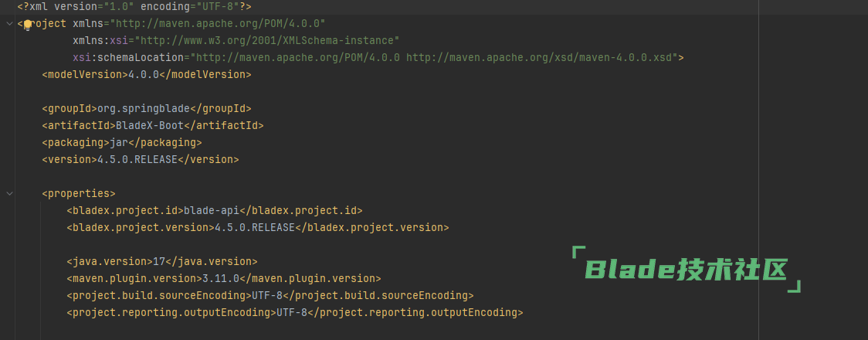This screenshot has height=340, width=868.
Task: Click the bladex.project.version 4.5.0.RELEASE value
Action: click(255, 228)
